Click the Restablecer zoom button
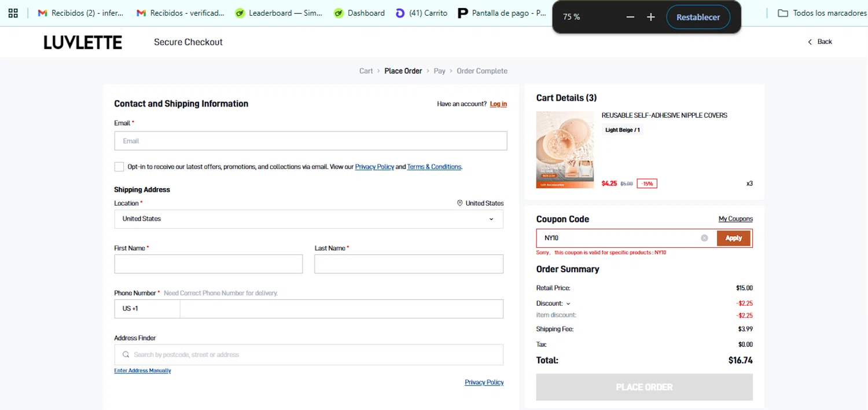This screenshot has width=868, height=410. point(698,17)
